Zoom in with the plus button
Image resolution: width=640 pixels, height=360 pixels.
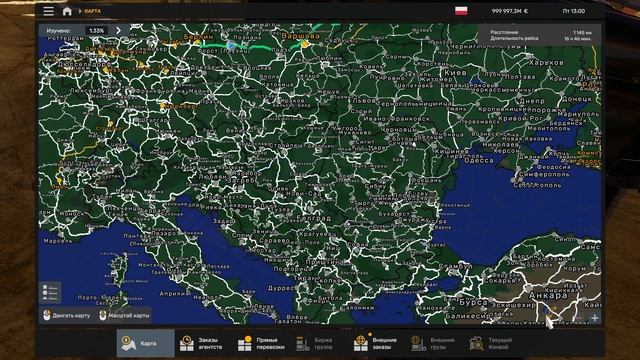(594, 318)
